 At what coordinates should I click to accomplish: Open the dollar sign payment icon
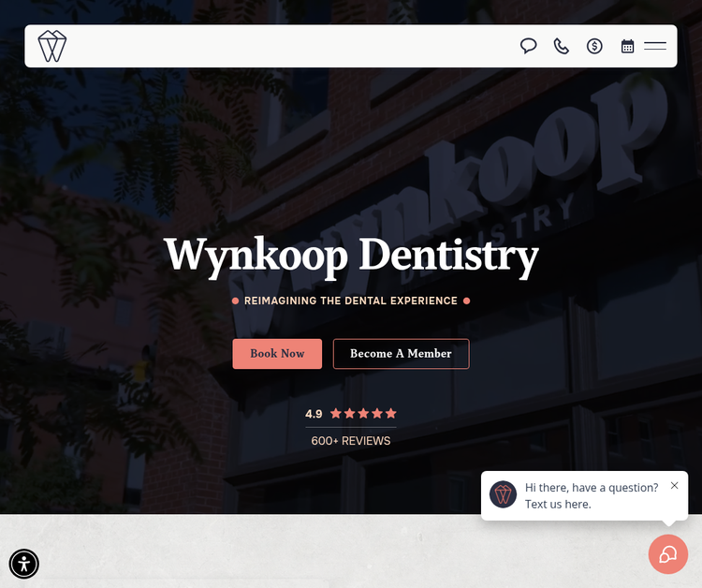594,46
